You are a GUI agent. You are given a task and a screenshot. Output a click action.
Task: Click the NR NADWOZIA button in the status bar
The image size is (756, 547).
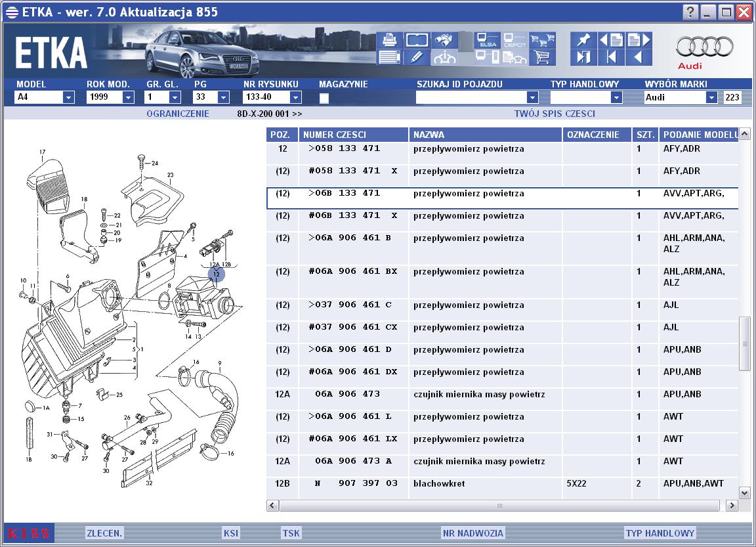coord(473,533)
